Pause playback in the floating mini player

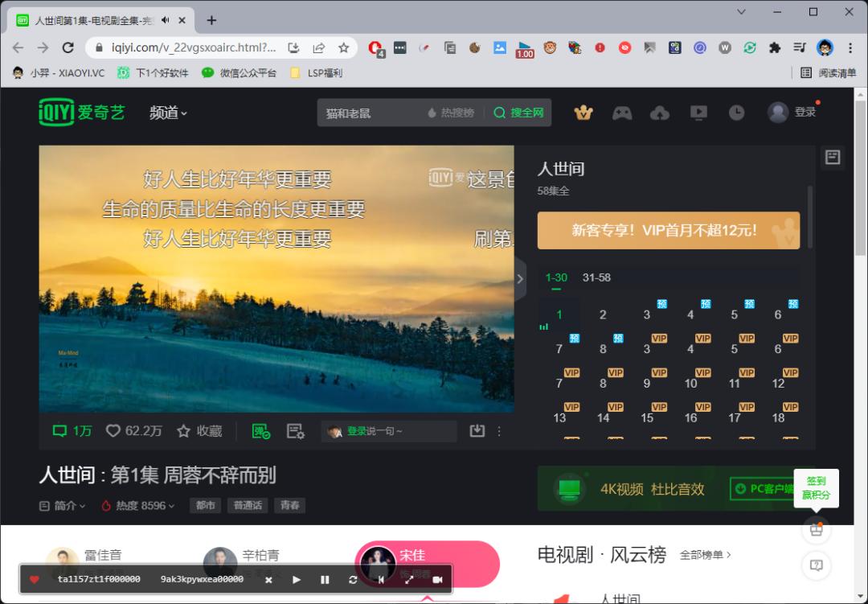(x=325, y=579)
